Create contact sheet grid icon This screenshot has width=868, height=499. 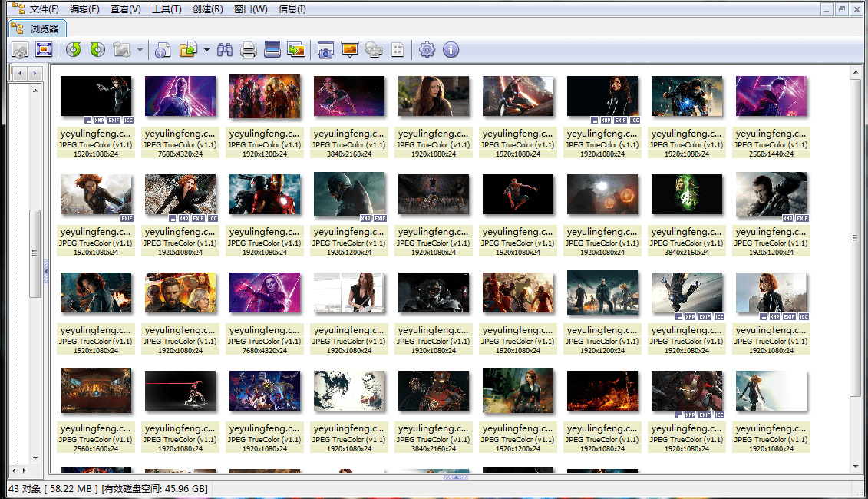point(398,50)
